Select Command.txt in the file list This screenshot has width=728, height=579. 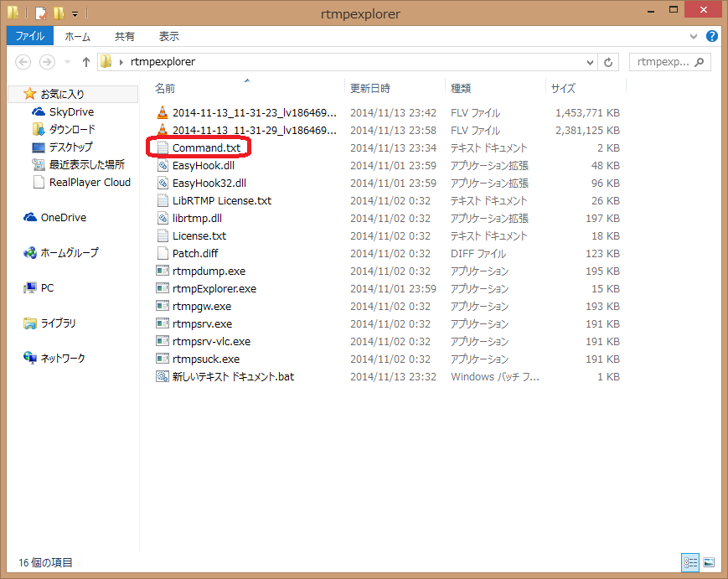pyautogui.click(x=206, y=147)
